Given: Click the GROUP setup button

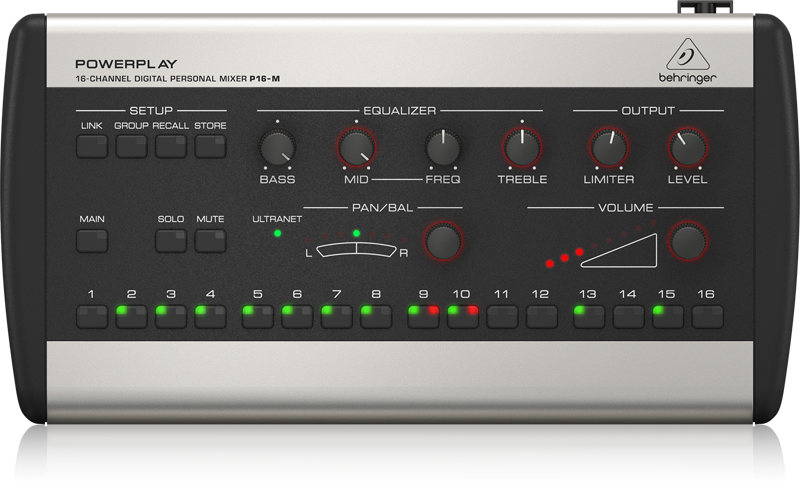Looking at the screenshot, I should click(131, 146).
